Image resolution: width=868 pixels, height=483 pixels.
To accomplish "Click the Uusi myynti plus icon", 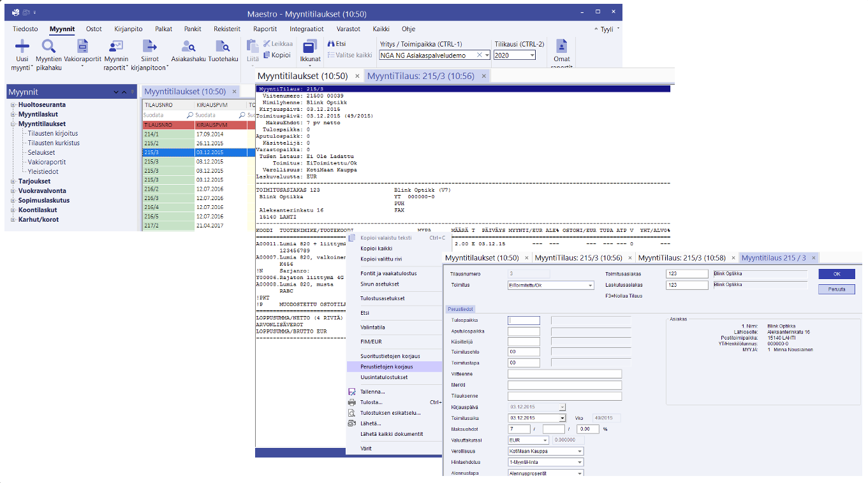I will point(22,46).
